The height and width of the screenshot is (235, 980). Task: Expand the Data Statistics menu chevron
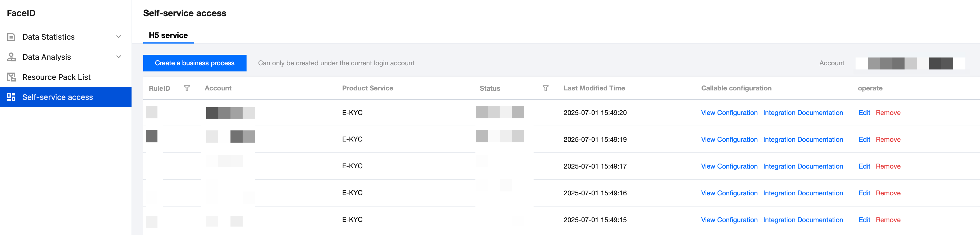coord(119,37)
